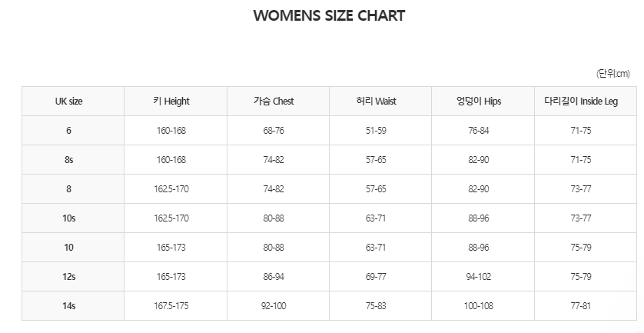Click the 77-81 inside leg cell

point(581,306)
